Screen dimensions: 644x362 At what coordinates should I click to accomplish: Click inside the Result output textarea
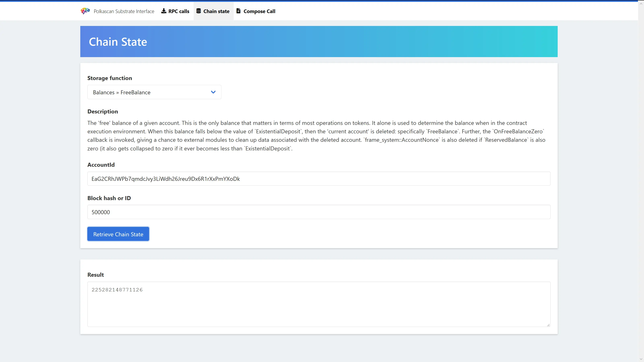point(319,304)
